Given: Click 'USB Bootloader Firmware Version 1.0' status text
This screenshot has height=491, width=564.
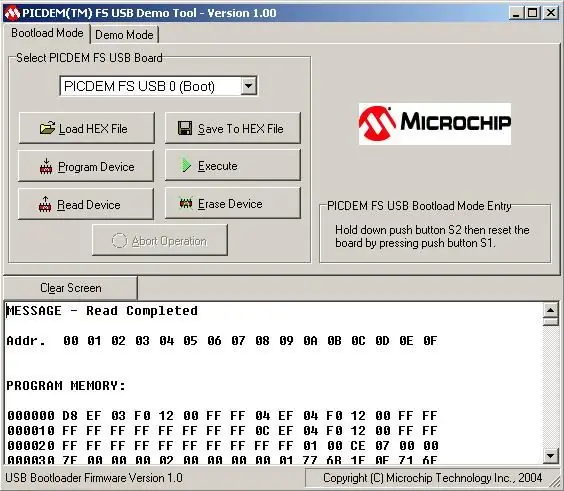Looking at the screenshot, I should [x=94, y=478].
